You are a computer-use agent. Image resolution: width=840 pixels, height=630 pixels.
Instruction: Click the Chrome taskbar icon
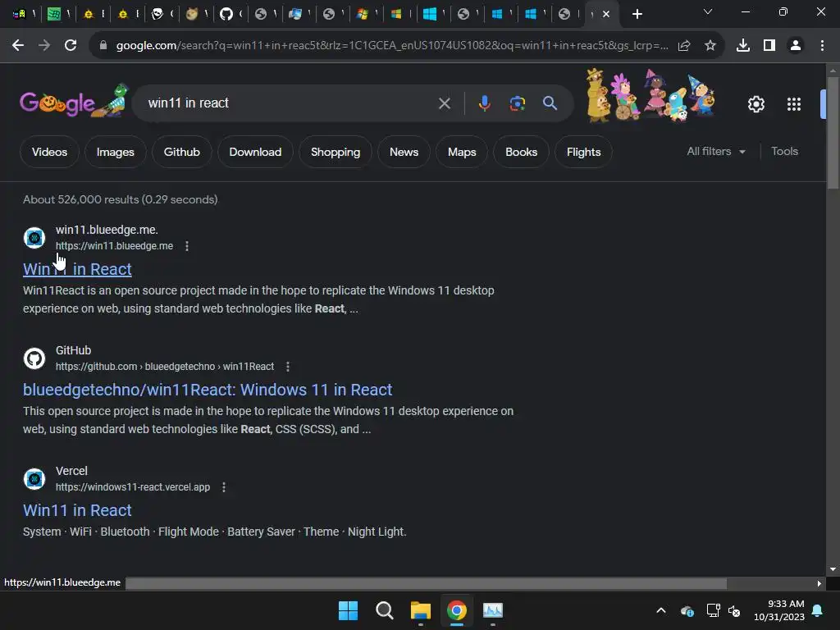click(x=456, y=610)
